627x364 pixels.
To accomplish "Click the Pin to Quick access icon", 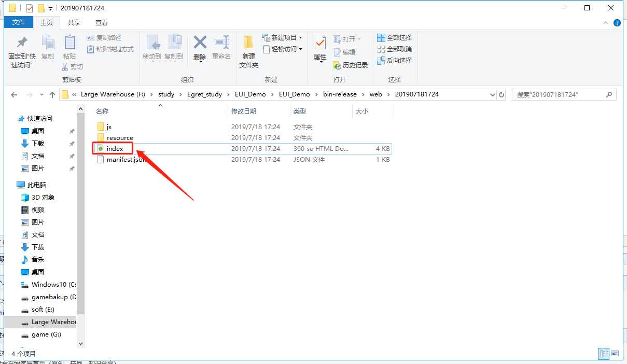I will (21, 43).
